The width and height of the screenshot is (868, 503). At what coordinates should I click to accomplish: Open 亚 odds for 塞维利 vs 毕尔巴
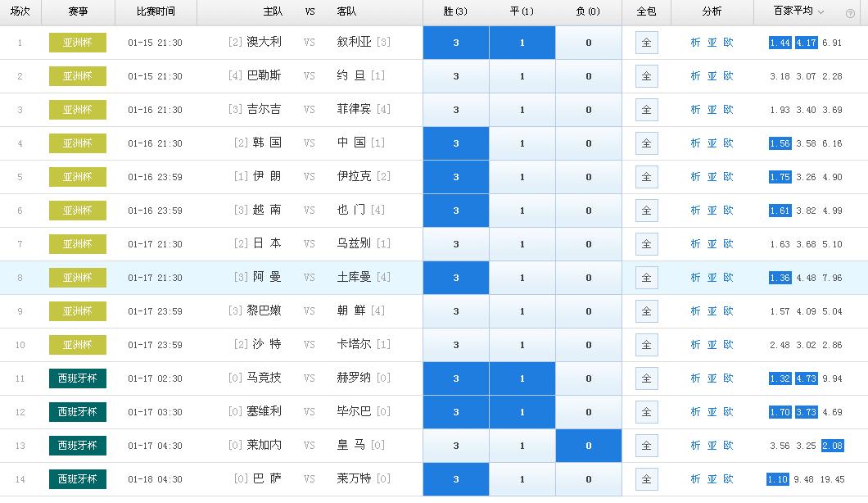712,412
